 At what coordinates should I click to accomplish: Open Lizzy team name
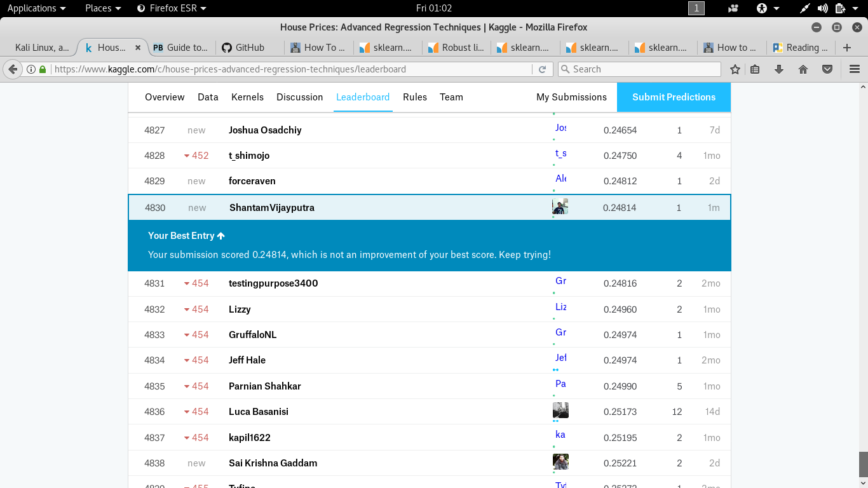tap(240, 309)
